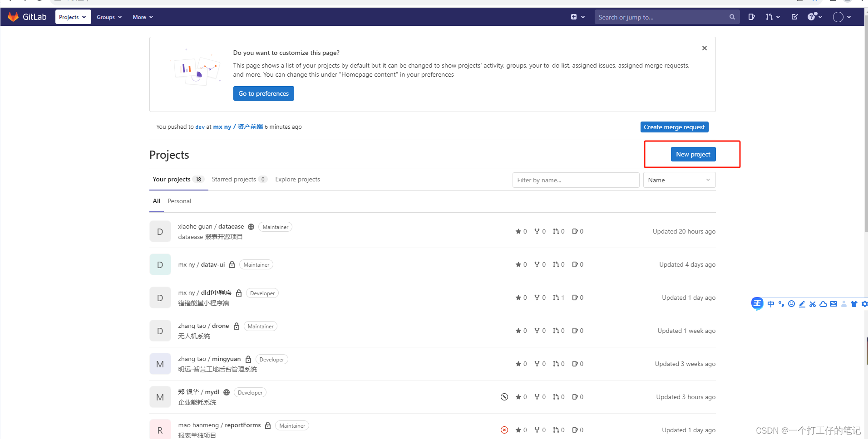Image resolution: width=868 pixels, height=439 pixels.
Task: Open the To-Do list icon
Action: click(x=794, y=17)
